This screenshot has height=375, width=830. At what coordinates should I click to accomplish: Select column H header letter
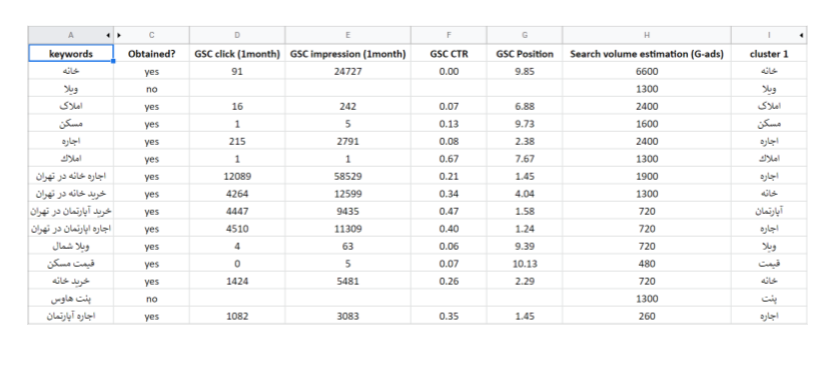(x=647, y=35)
